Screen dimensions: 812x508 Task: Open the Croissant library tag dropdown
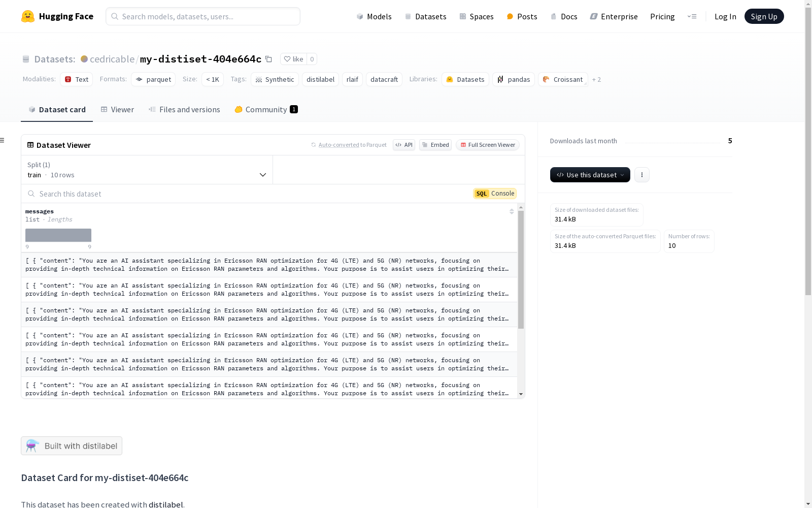(563, 79)
